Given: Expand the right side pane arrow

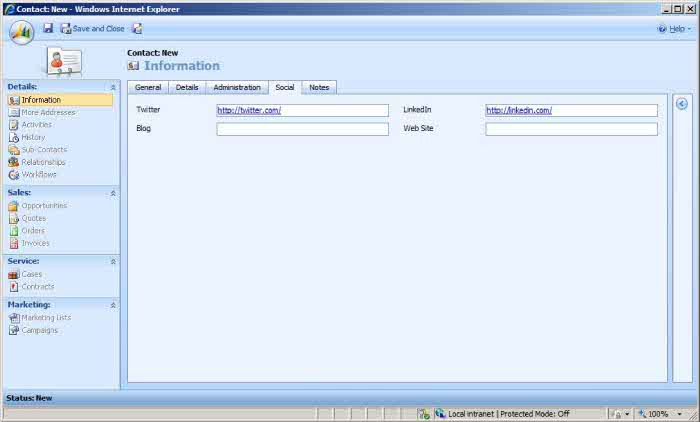Looking at the screenshot, I should 682,104.
